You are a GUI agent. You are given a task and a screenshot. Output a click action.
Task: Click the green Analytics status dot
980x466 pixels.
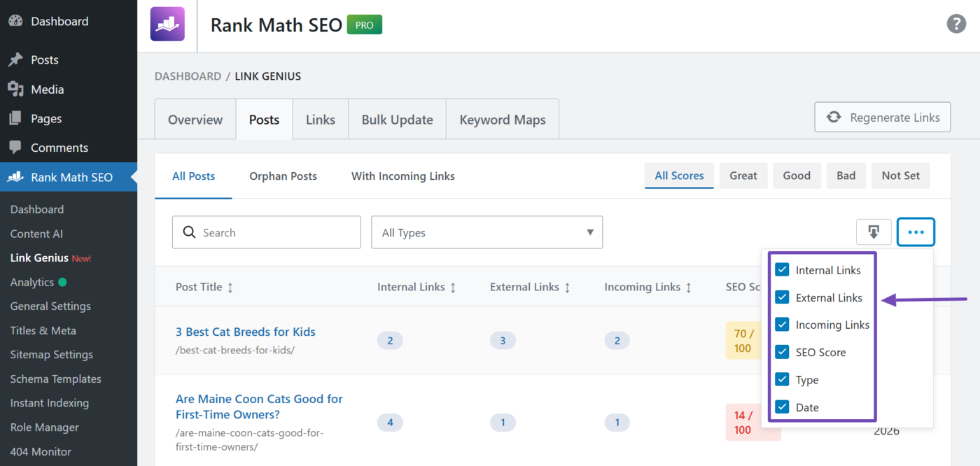[x=62, y=282]
